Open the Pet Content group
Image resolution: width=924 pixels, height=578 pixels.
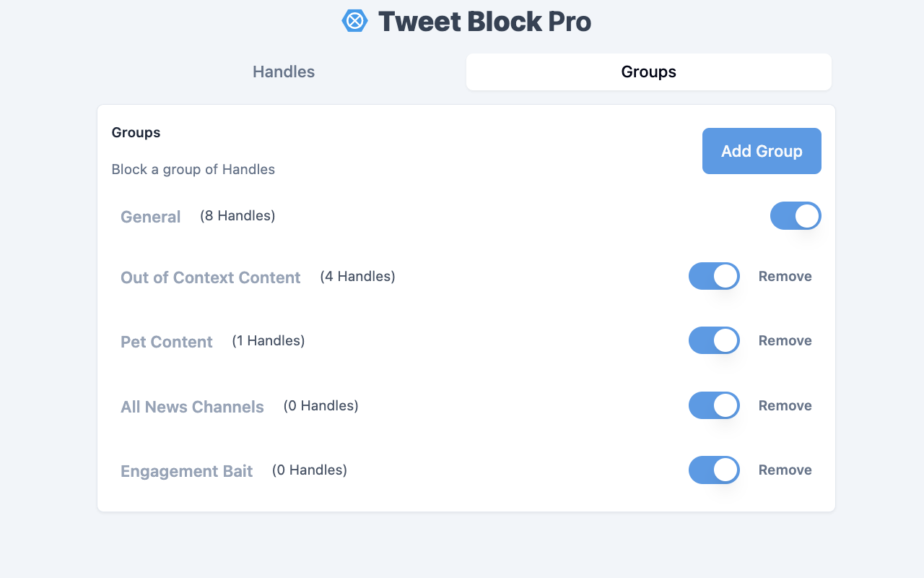tap(166, 341)
